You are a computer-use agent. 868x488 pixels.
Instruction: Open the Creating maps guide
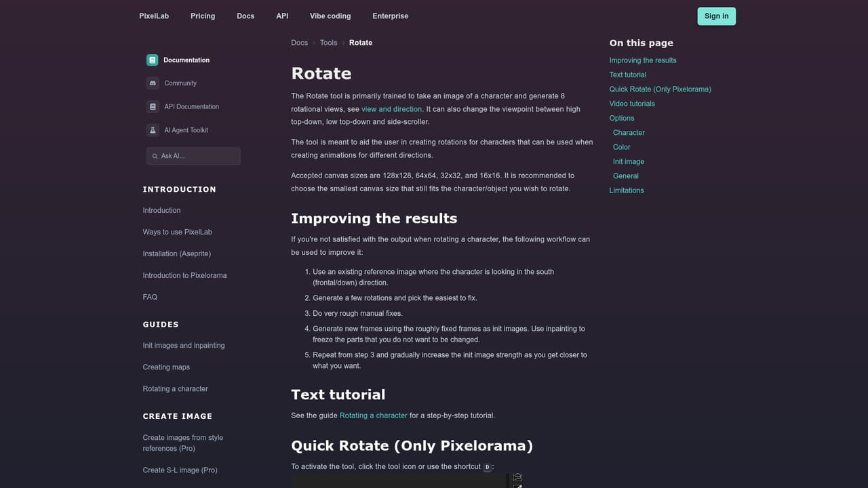pos(166,367)
